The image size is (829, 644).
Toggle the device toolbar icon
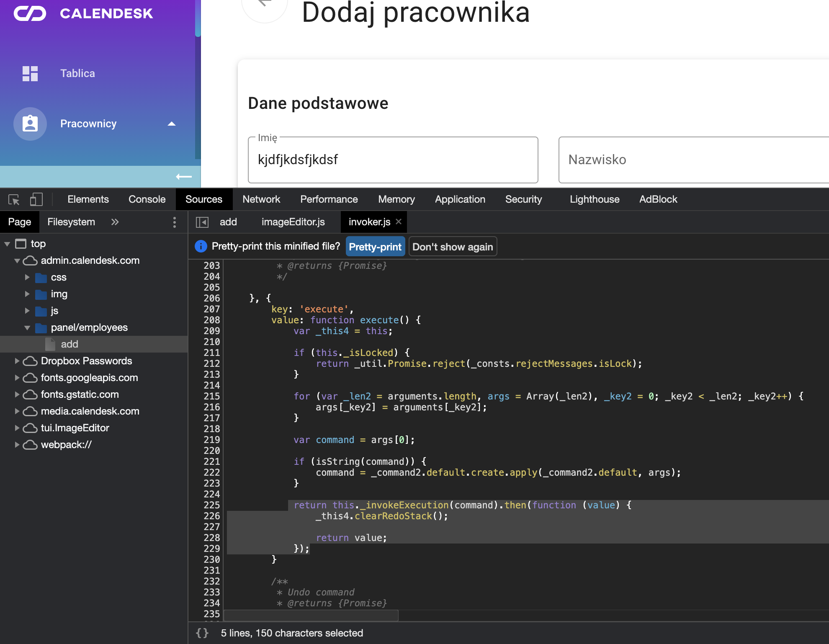[36, 200]
